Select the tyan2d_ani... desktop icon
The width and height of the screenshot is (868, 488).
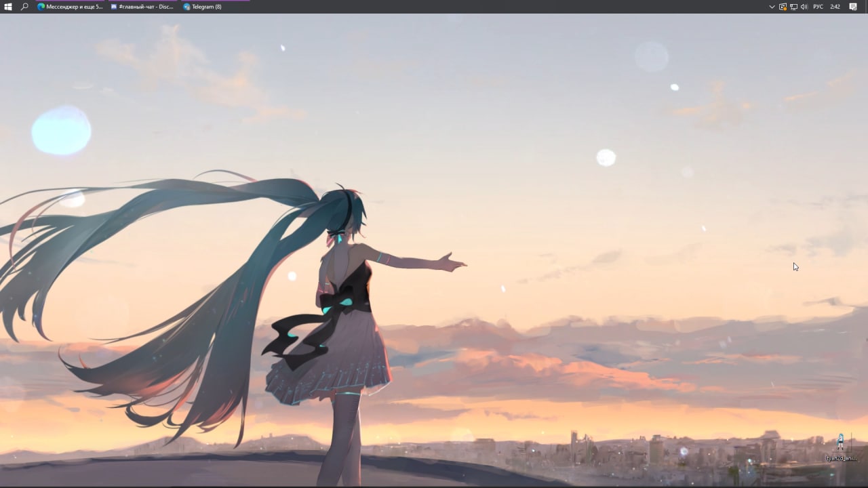(841, 448)
